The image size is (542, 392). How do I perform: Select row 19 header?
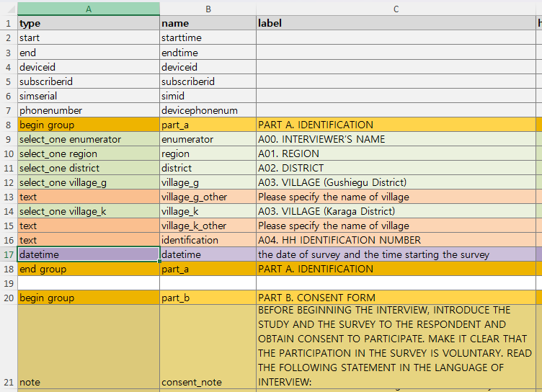(x=9, y=283)
